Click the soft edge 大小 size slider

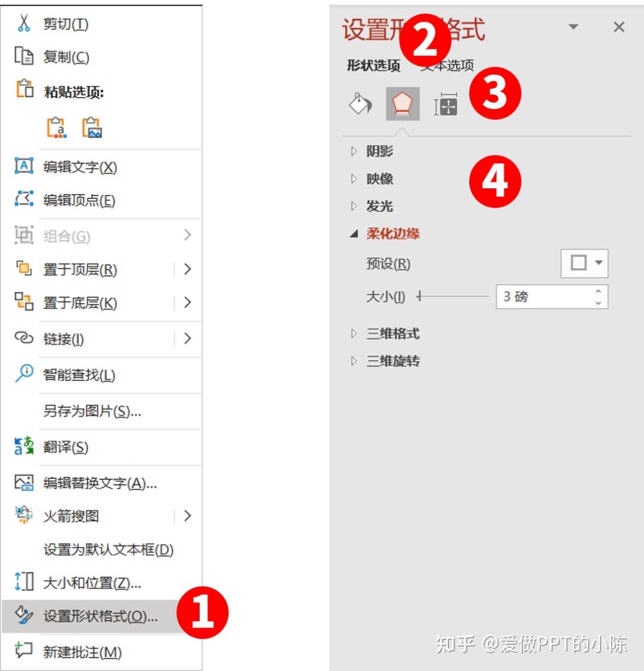tap(453, 296)
